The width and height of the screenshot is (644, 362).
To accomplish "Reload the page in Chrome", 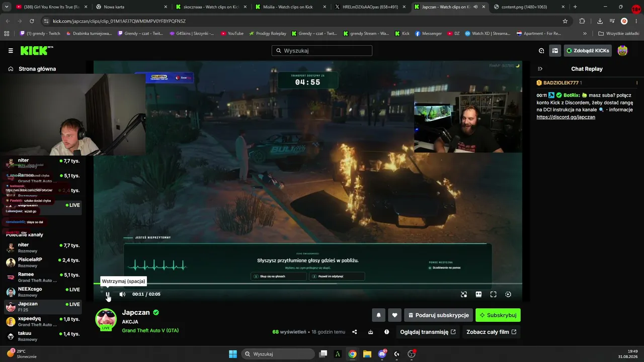I will (x=32, y=21).
